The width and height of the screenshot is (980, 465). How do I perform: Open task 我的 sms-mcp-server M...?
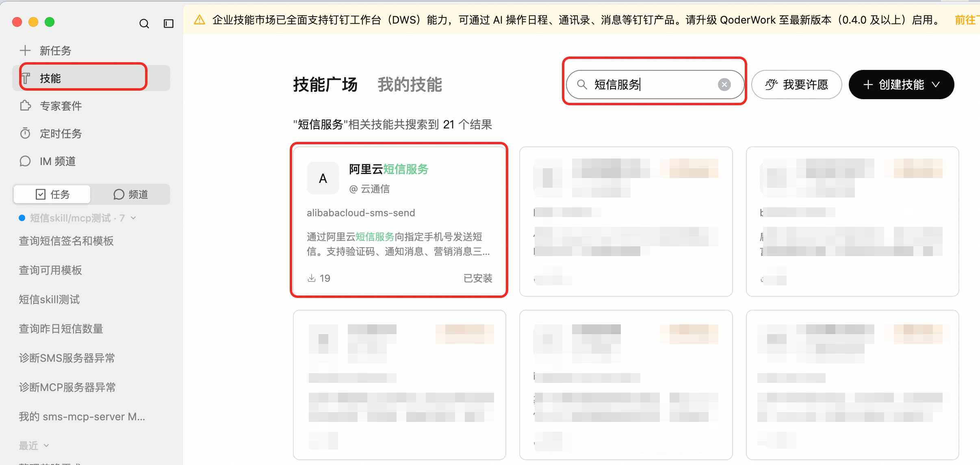(82, 416)
